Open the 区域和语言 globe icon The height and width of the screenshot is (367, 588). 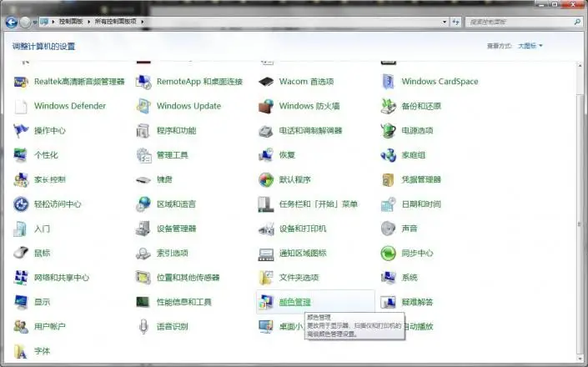point(143,204)
